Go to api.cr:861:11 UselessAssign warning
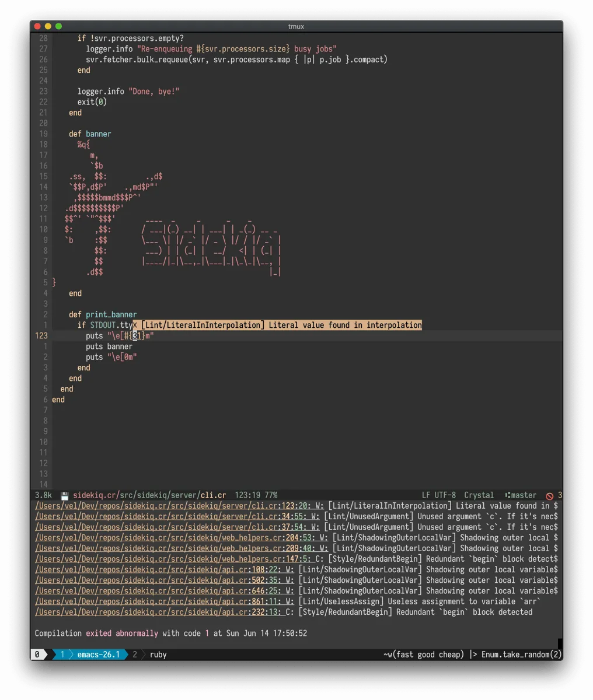The height and width of the screenshot is (700, 593). click(x=164, y=601)
